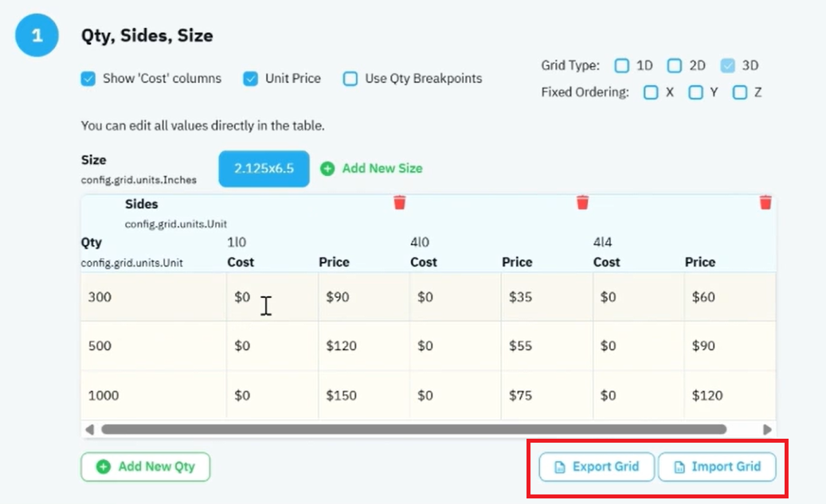Edit the $90 price for qty 300
Viewport: 826px width, 504px height.
[x=363, y=297]
